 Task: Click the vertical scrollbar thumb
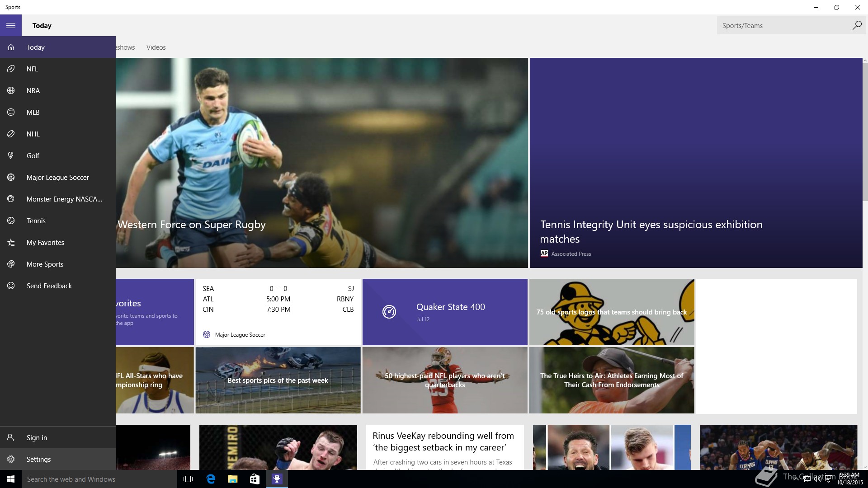(x=865, y=132)
